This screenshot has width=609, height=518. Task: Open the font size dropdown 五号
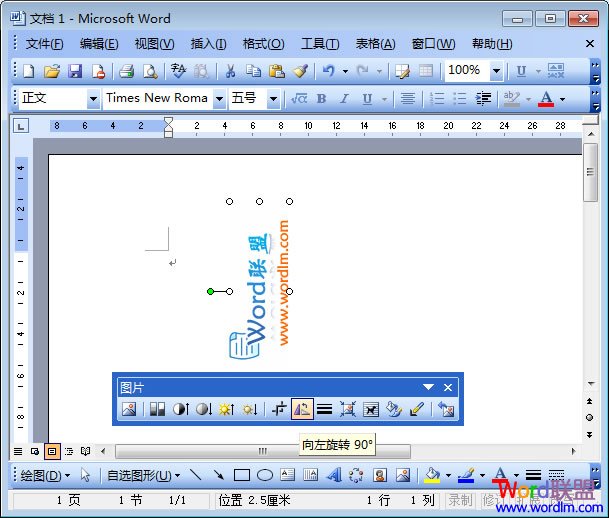(x=273, y=99)
